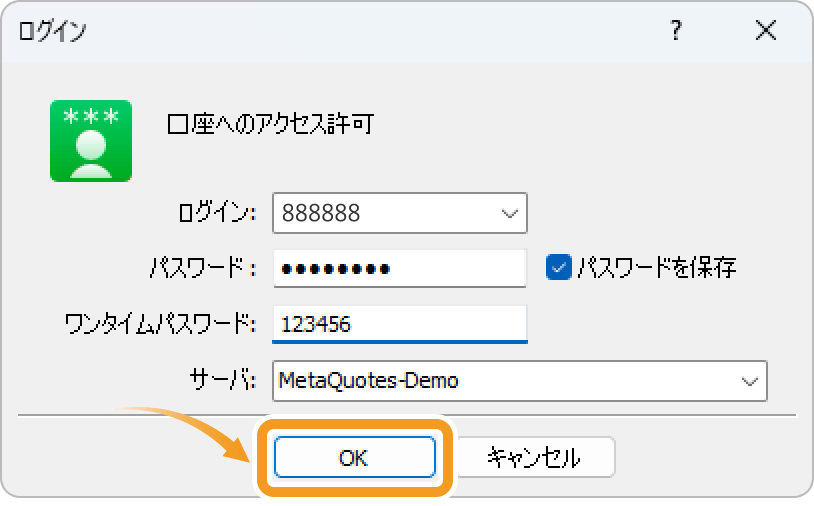Image resolution: width=814 pixels, height=506 pixels.
Task: Focus the パスワード input field
Action: click(400, 268)
